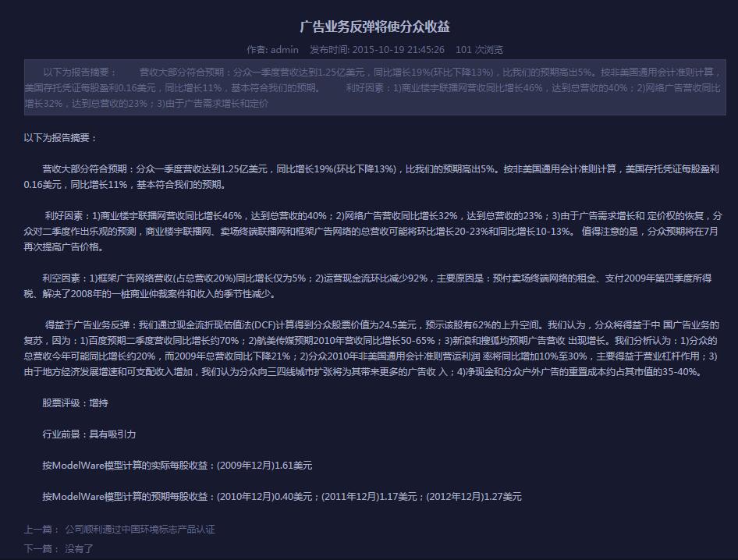Click the 作者 label in byline

click(x=257, y=50)
